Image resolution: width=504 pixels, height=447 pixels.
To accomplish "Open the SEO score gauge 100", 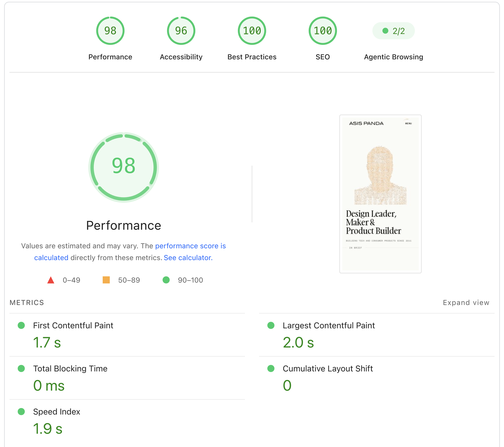I will pos(323,31).
